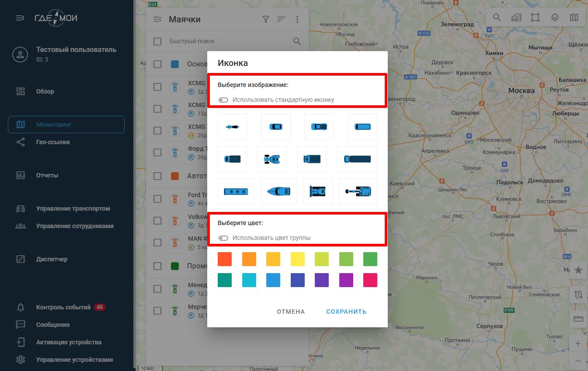Image resolution: width=588 pixels, height=371 pixels.
Task: Toggle 'Использовать стандартную иконку' switch
Action: tap(223, 100)
